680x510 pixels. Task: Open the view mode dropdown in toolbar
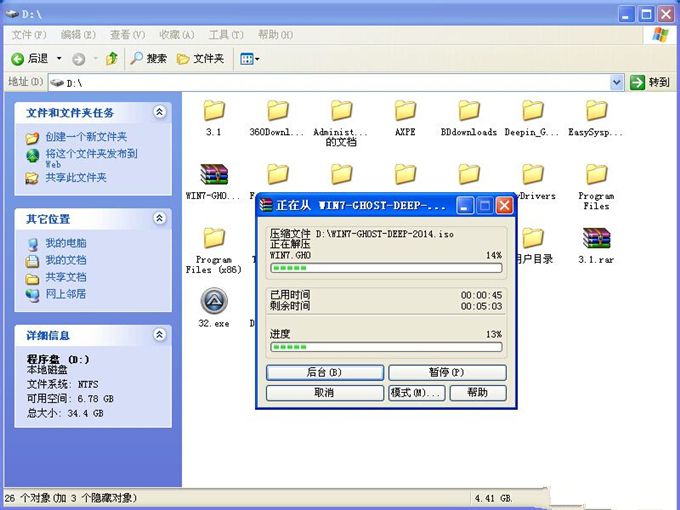[x=249, y=59]
